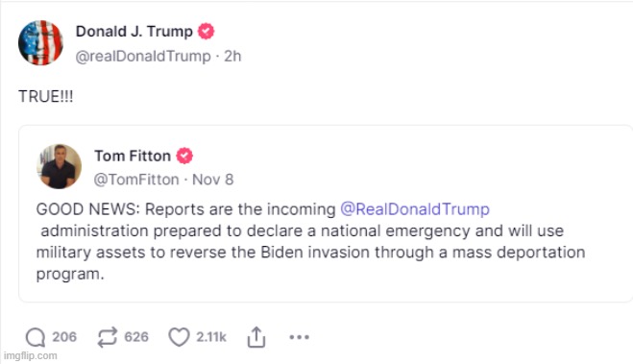Open the flag-themed profile avatar
The height and width of the screenshot is (364, 633).
[x=40, y=43]
